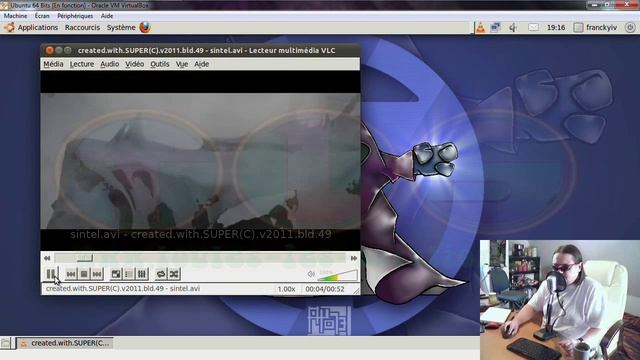The height and width of the screenshot is (360, 640).
Task: Click VLC cone tray icon
Action: coord(481,27)
